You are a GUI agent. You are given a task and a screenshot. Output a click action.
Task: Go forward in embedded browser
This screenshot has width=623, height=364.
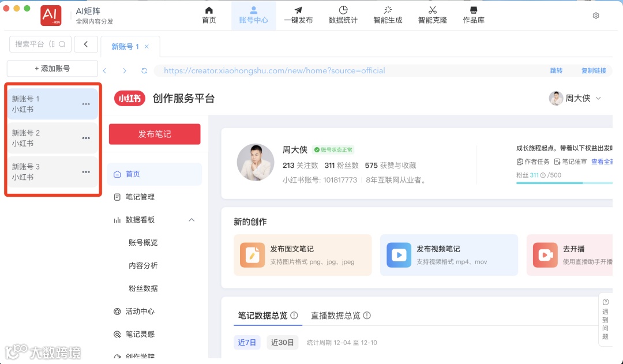[x=125, y=71]
